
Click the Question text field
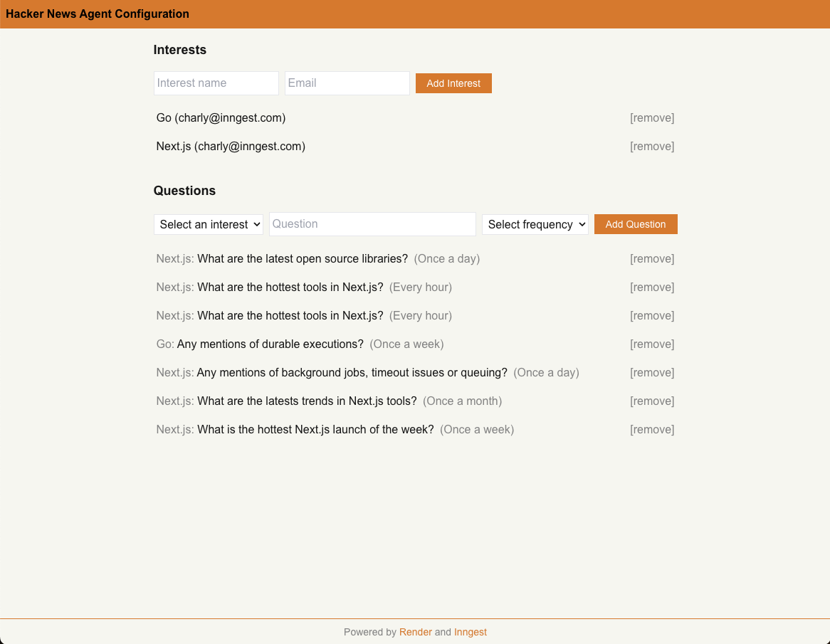373,224
